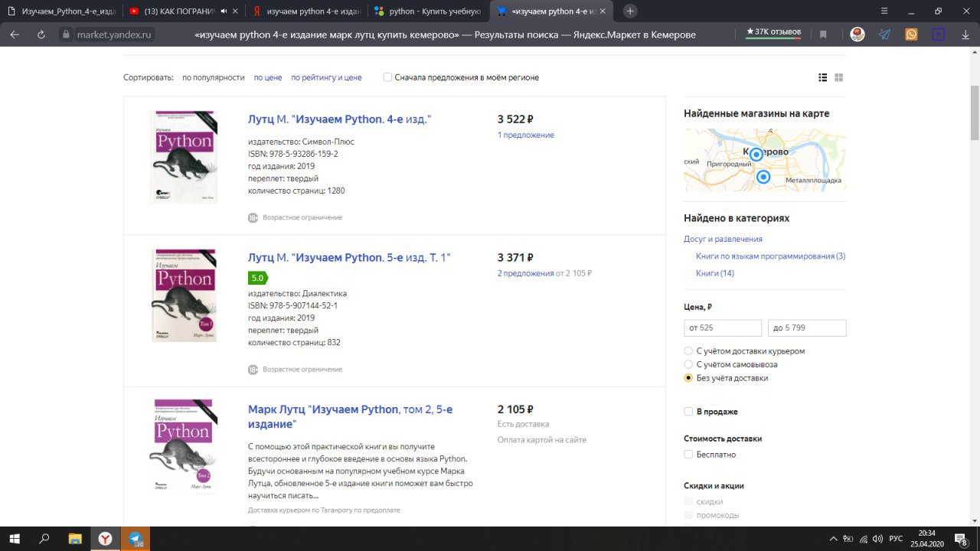980x551 pixels.
Task: Show hidden system tray icons
Action: coord(832,539)
